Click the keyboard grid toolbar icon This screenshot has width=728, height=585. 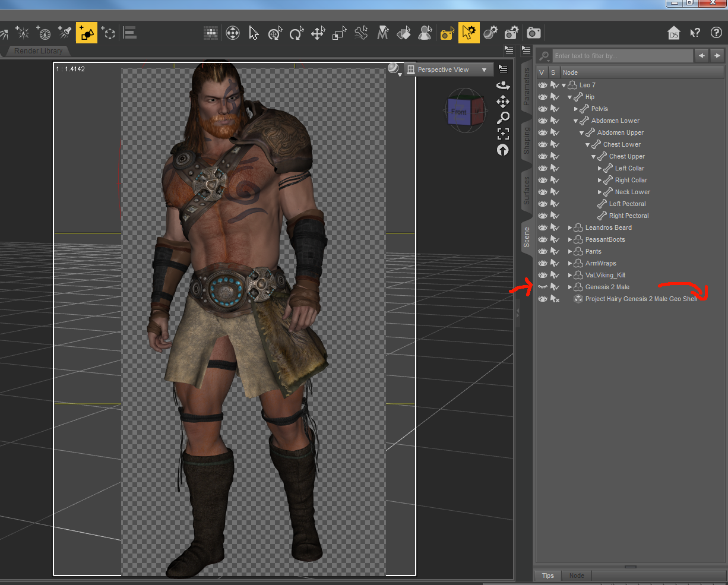coord(211,33)
